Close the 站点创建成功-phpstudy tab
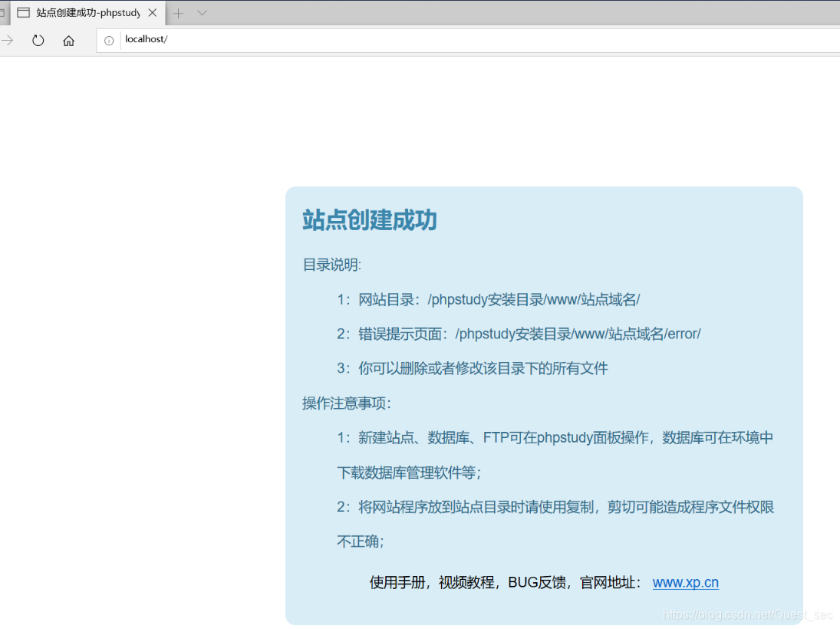This screenshot has height=629, width=840. [x=153, y=13]
